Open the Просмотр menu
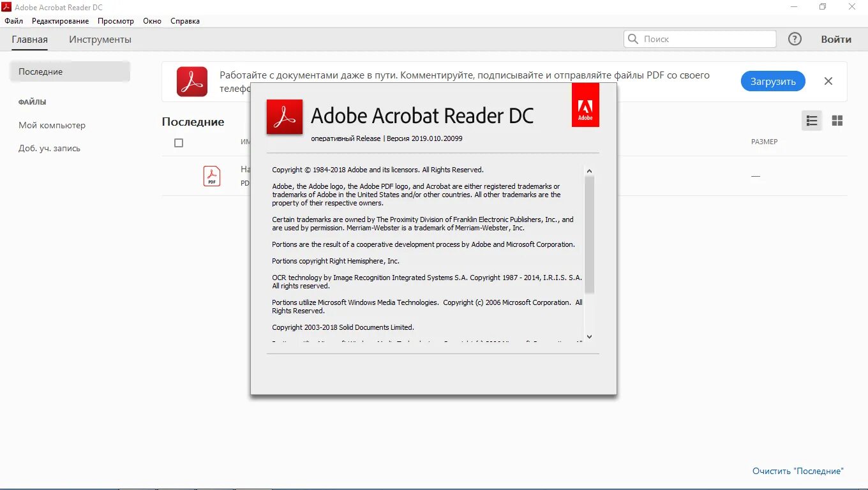This screenshot has width=868, height=490. pos(116,21)
